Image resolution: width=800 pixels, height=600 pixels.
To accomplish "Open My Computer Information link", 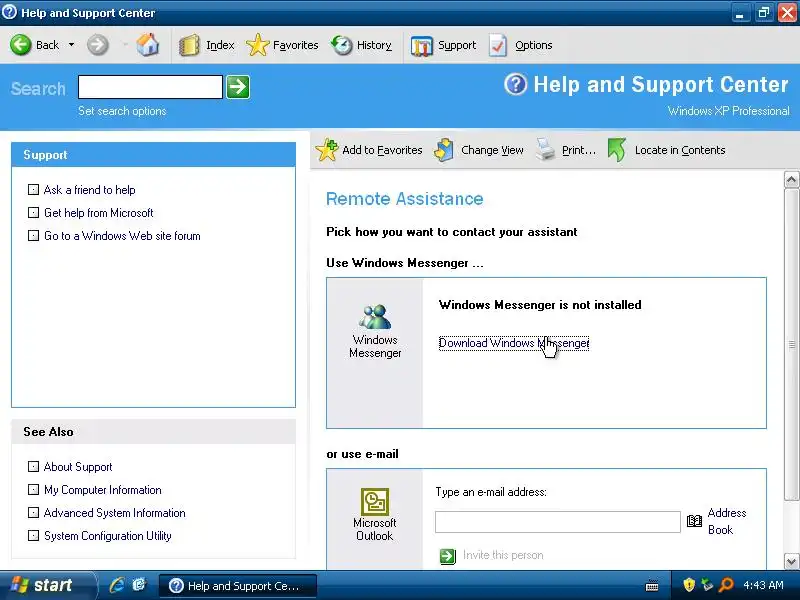I will (x=103, y=490).
